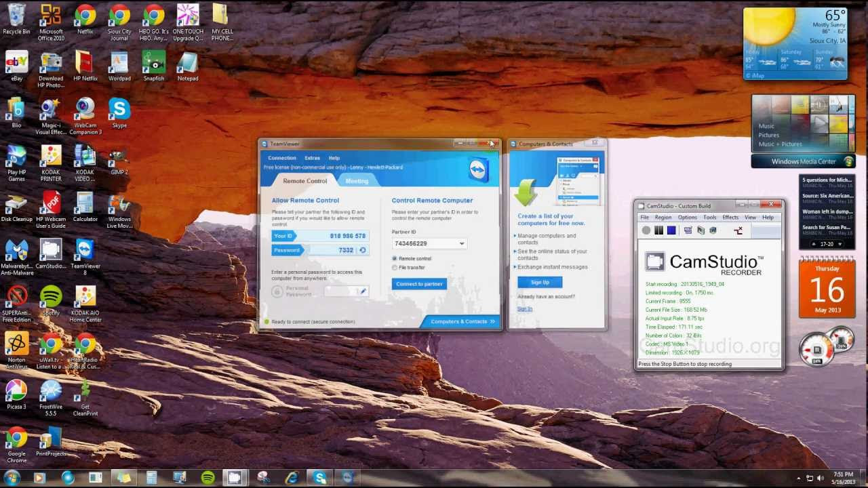Toggle CamStudio screen annotations toolbar icon

(x=688, y=230)
